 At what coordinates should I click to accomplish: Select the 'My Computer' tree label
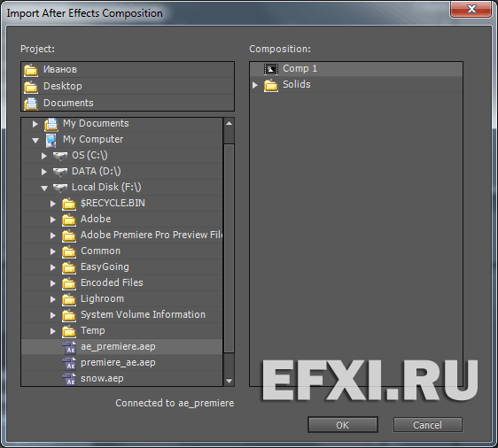tap(93, 139)
